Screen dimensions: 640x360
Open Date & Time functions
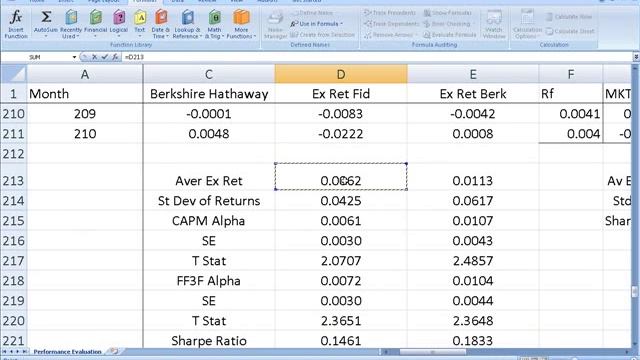click(161, 24)
